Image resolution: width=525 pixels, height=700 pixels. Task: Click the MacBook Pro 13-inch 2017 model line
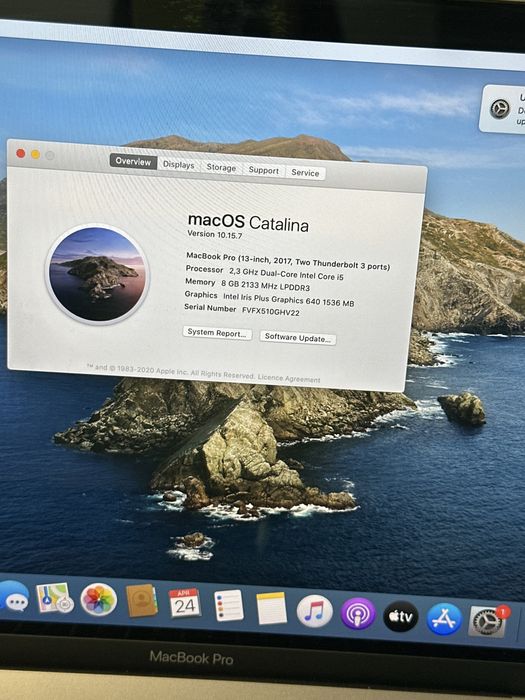coord(288,261)
